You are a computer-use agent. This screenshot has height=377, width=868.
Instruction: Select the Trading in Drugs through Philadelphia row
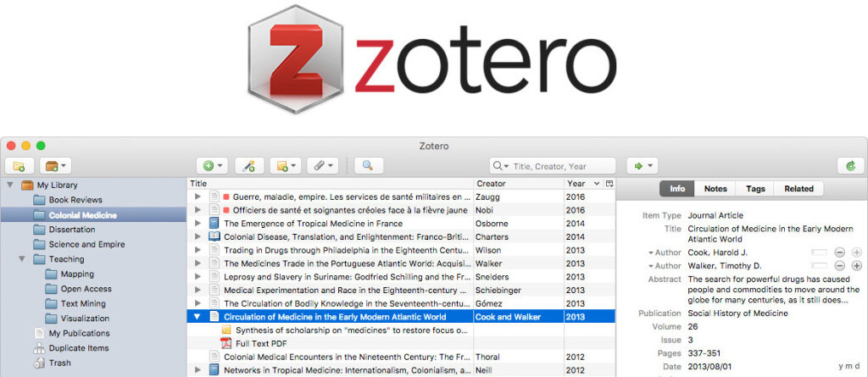click(401, 250)
